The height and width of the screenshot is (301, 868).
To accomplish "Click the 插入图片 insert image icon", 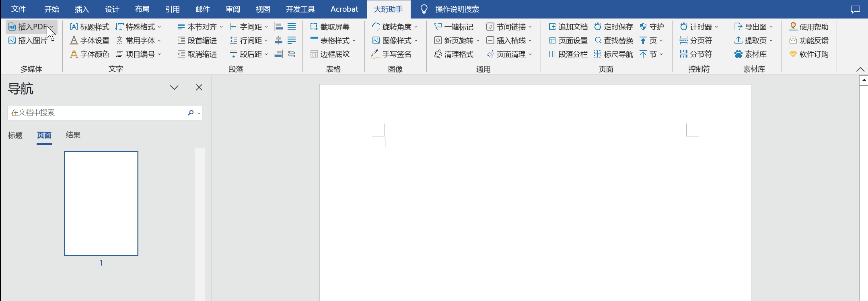I will [12, 41].
